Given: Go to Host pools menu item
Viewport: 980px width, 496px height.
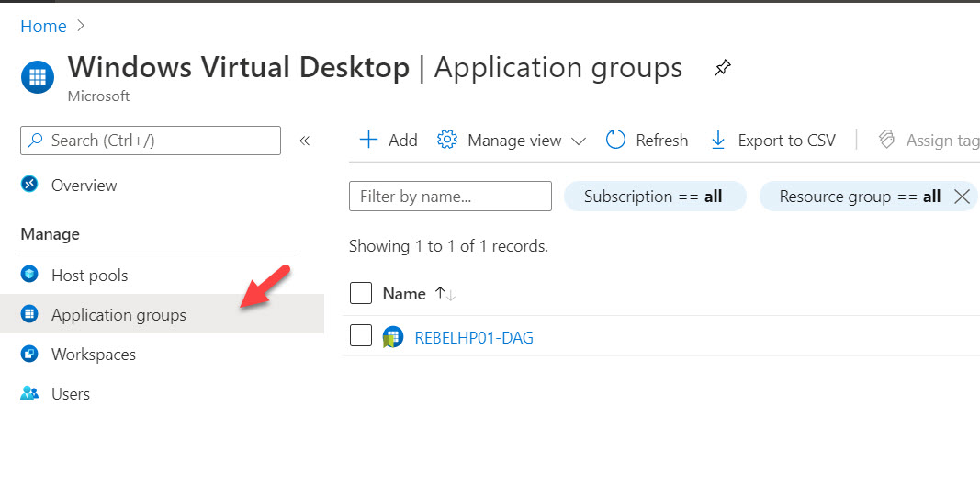Looking at the screenshot, I should coord(89,276).
